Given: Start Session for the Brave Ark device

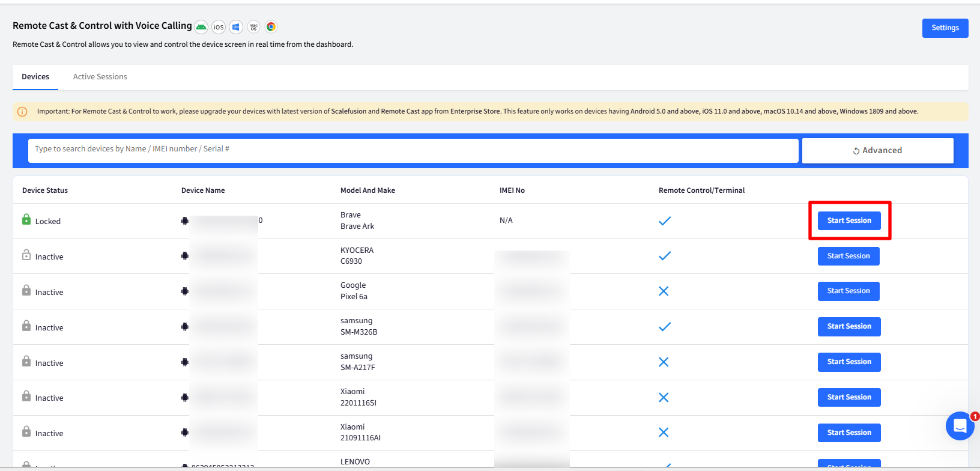Looking at the screenshot, I should pyautogui.click(x=849, y=220).
